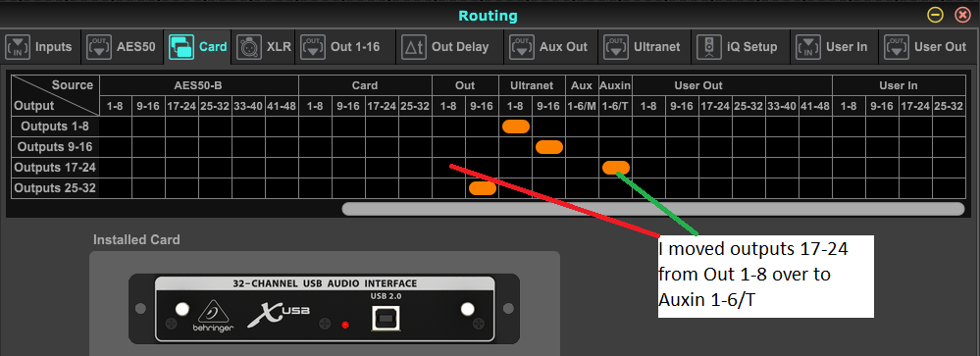Image resolution: width=980 pixels, height=356 pixels.
Task: Click the iQ Setup speaker icon
Action: (x=708, y=47)
